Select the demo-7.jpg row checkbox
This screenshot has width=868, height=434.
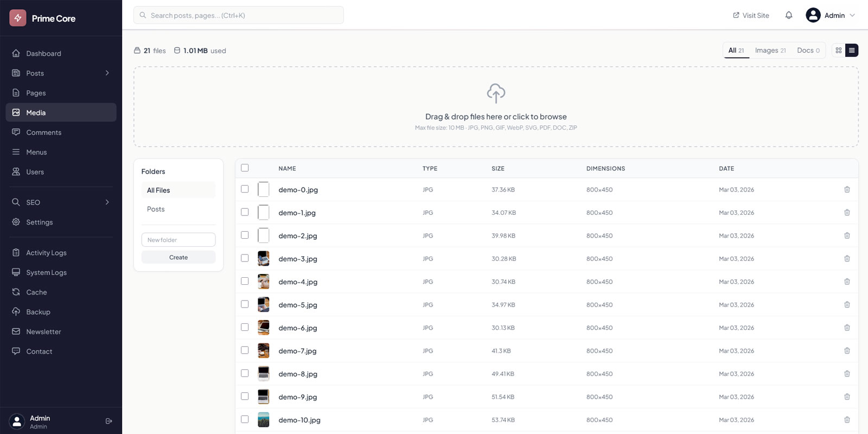coord(245,350)
